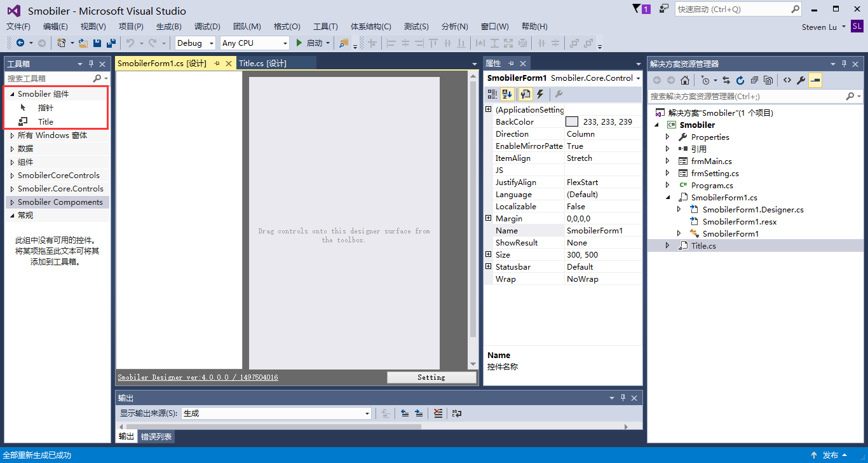Click Go to Next Message icon in Output
This screenshot has width=868, height=463.
[x=419, y=413]
